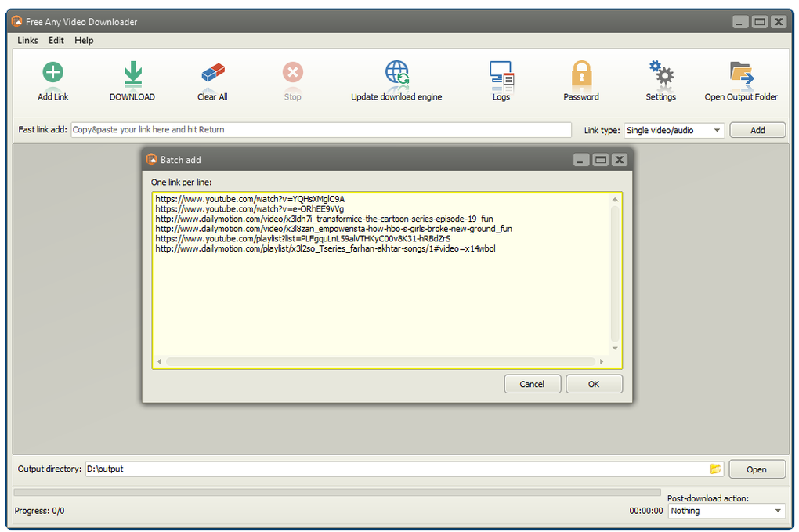
Task: Click the 00:00:00 elapsed time text
Action: (645, 511)
